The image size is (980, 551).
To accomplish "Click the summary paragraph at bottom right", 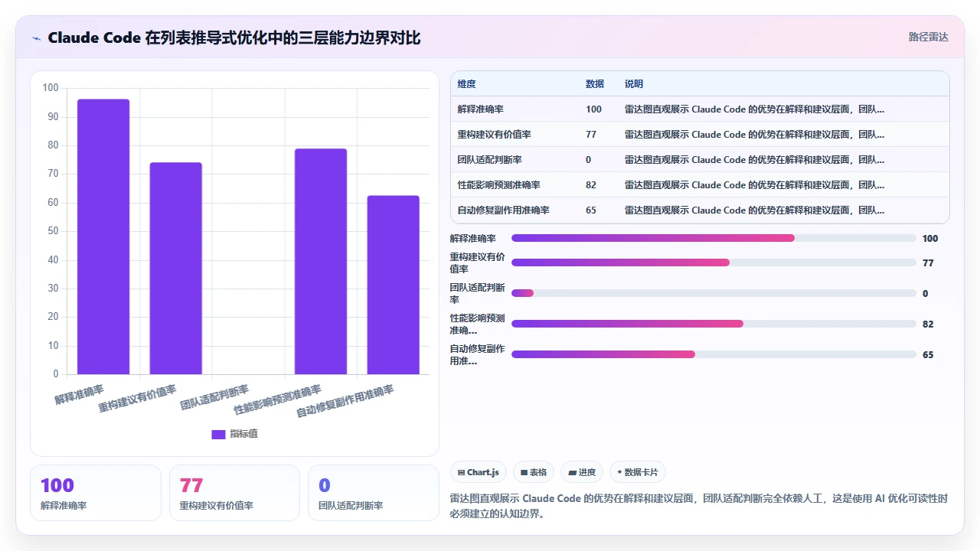I will [699, 506].
